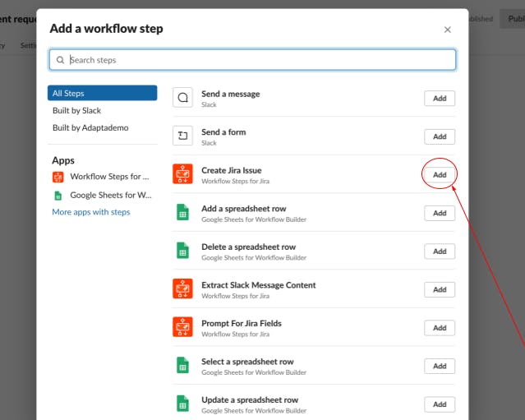Screen dimensions: 525x420
Task: Click the Select a spreadsheet row Sheets icon
Action: pos(182,365)
